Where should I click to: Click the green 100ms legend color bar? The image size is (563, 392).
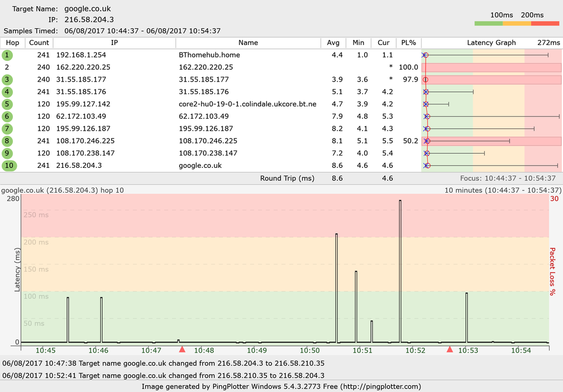488,23
